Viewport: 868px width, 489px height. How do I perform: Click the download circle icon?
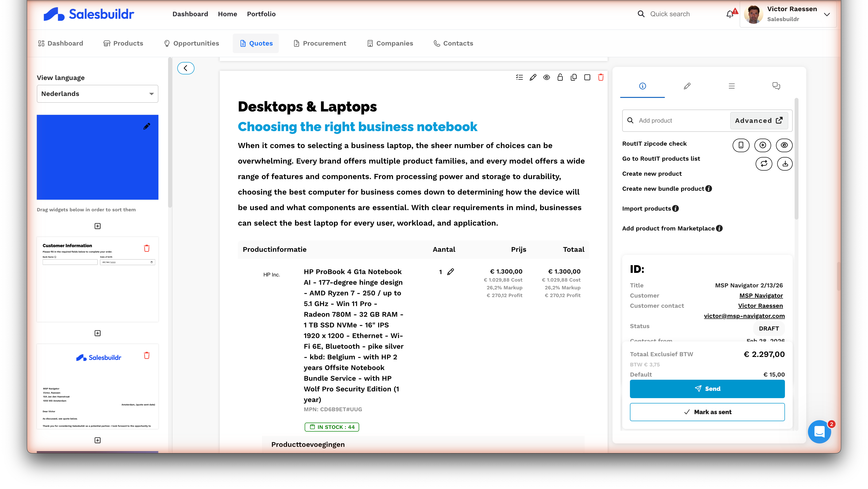[x=785, y=164]
